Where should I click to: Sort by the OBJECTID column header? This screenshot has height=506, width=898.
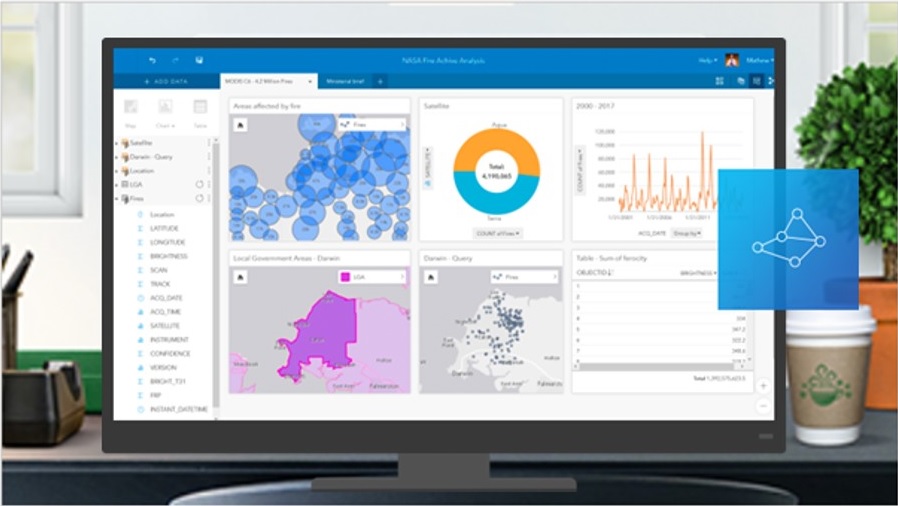click(594, 273)
